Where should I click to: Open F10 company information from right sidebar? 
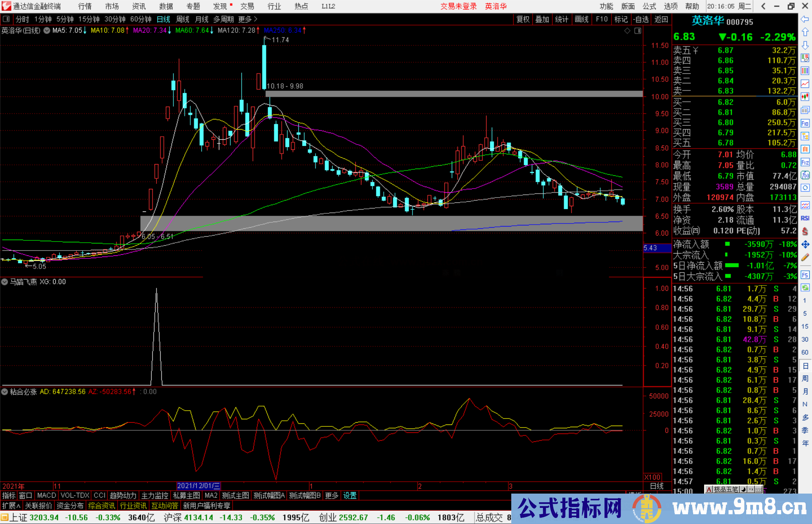805,123
